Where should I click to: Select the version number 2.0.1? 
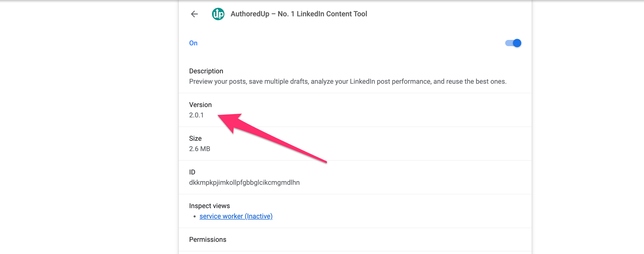pos(196,115)
